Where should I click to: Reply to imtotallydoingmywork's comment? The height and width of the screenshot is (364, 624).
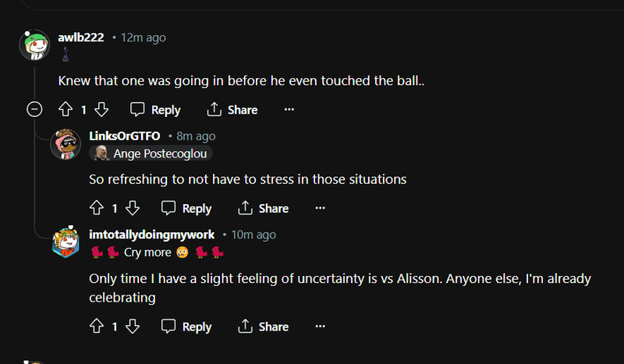(186, 327)
